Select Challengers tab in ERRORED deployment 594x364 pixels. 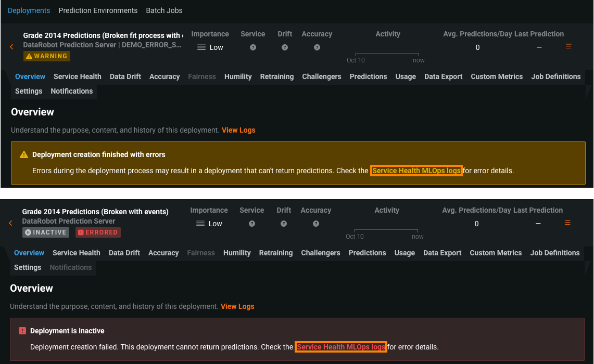coord(321,253)
